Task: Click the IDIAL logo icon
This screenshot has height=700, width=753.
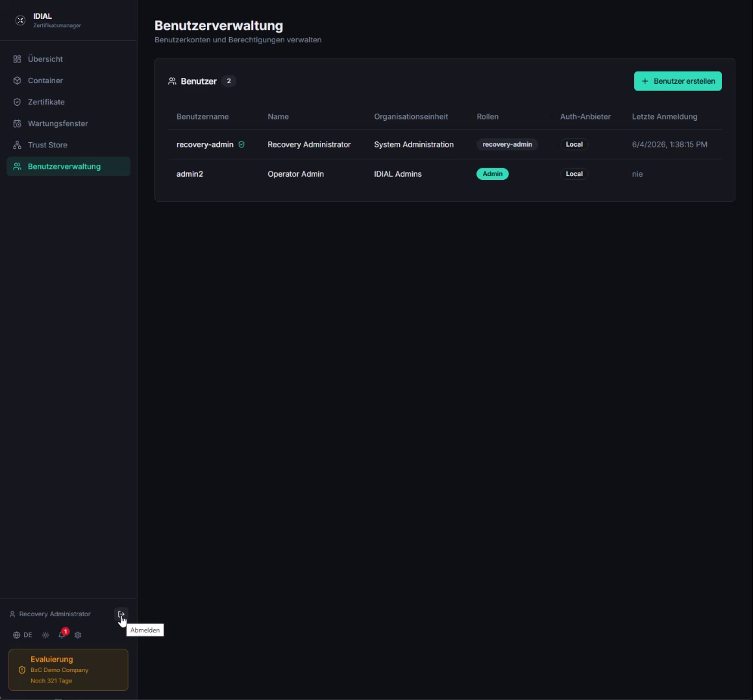Action: pos(20,20)
